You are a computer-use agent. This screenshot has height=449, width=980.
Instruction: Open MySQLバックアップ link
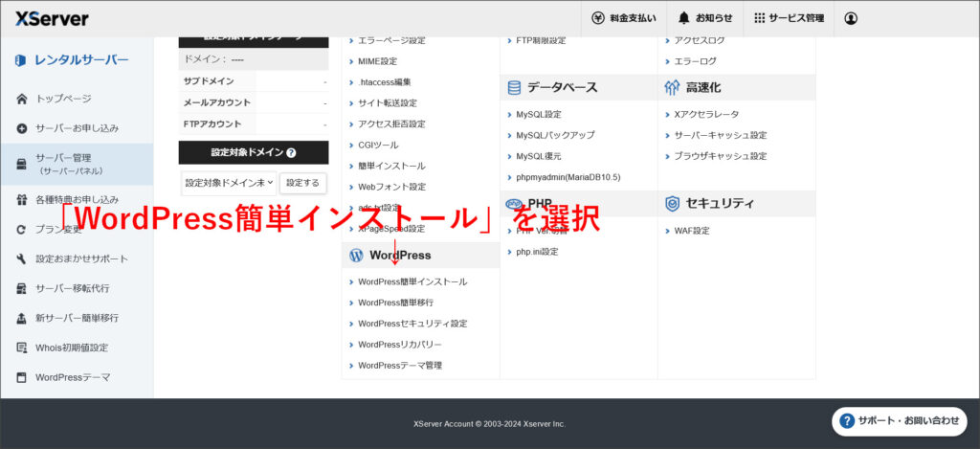click(555, 135)
